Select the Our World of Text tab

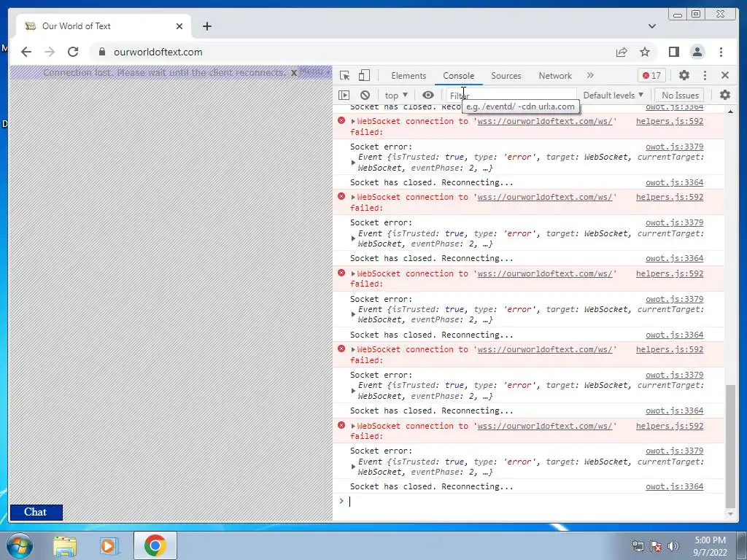(104, 26)
